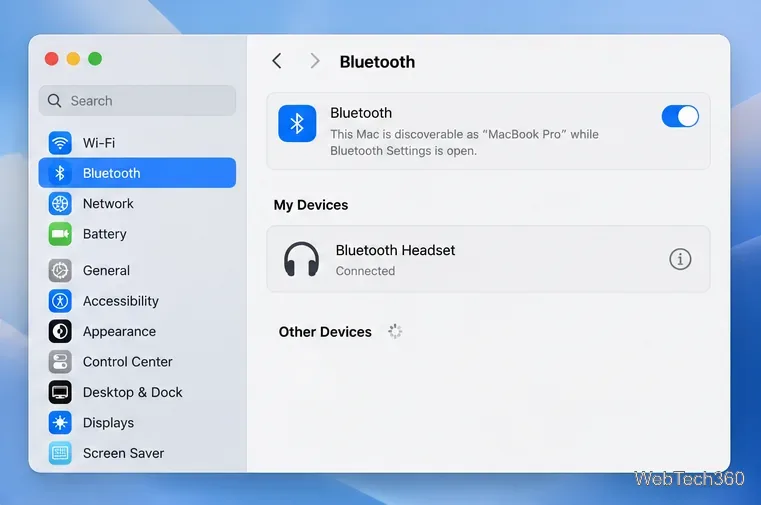Click the Accessibility icon
The width and height of the screenshot is (761, 505).
[60, 301]
